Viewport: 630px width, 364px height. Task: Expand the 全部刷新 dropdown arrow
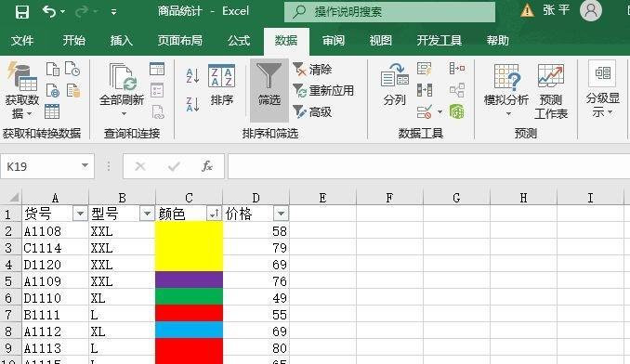coord(124,114)
